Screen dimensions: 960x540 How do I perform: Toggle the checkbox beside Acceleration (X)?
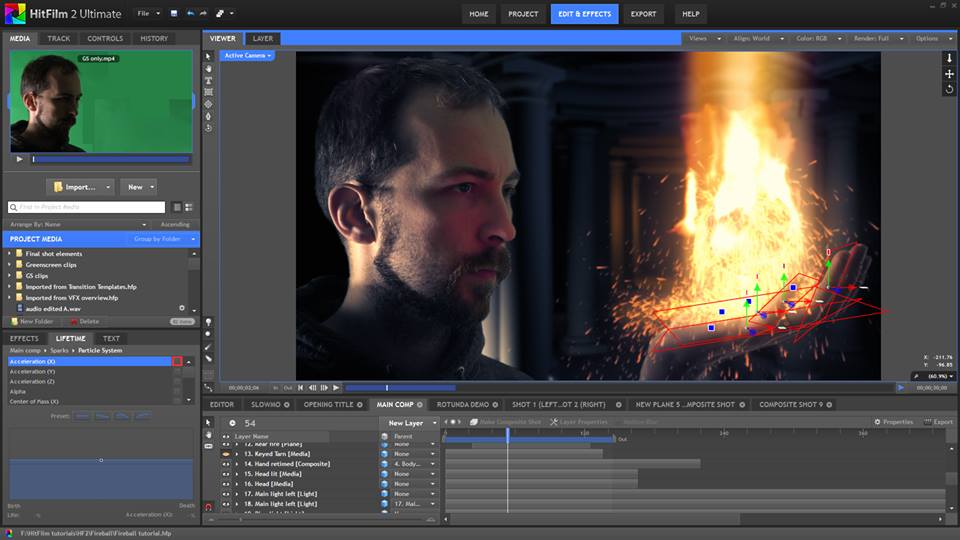pos(177,361)
